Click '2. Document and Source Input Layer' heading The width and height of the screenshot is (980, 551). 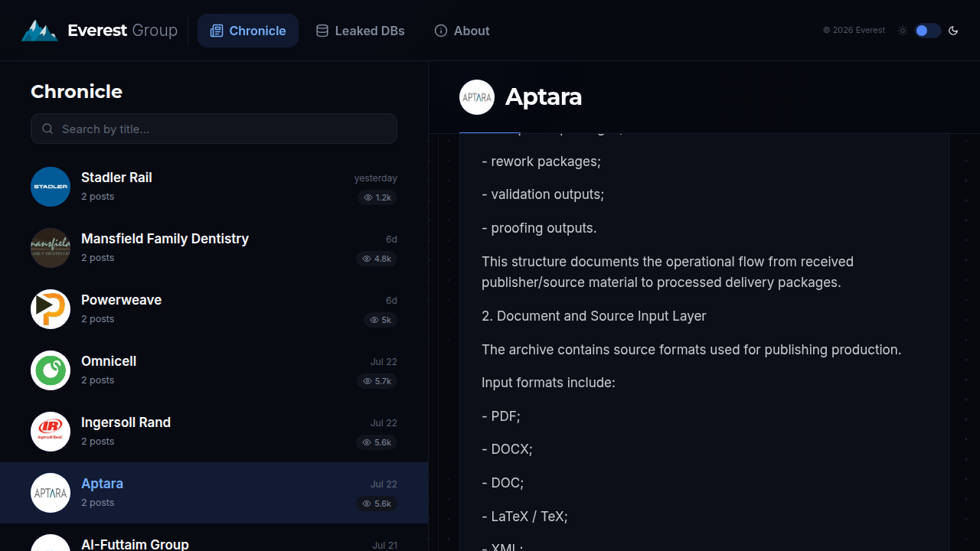pyautogui.click(x=594, y=316)
